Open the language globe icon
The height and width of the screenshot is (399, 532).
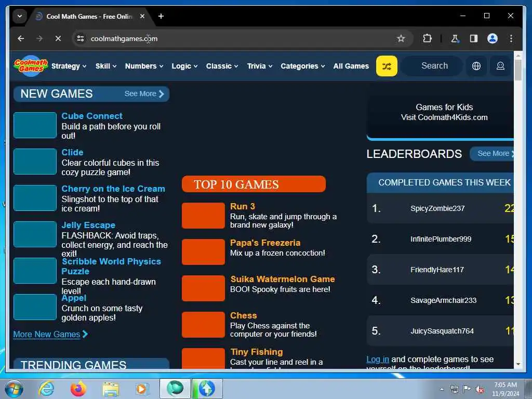476,66
